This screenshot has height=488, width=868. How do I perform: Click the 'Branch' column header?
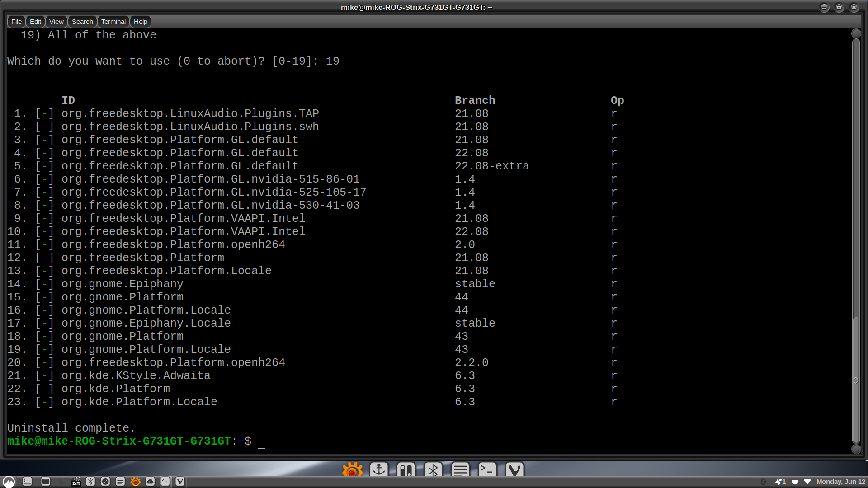tap(475, 100)
